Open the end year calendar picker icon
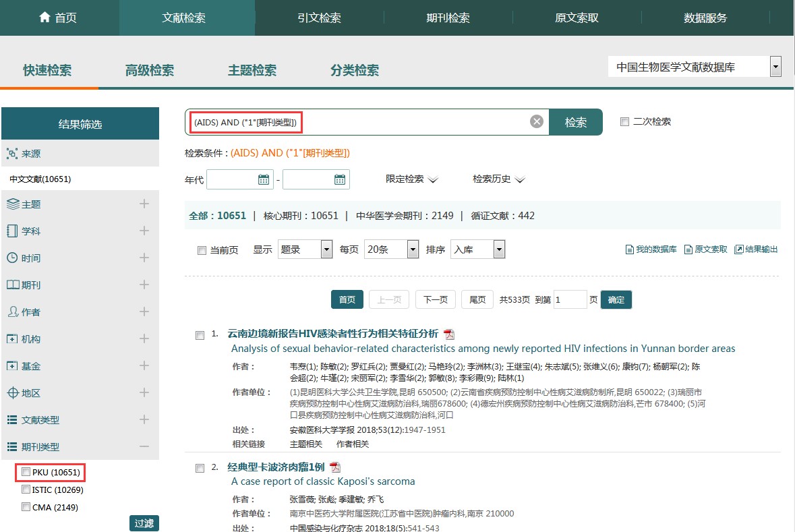This screenshot has height=532, width=795. [340, 179]
